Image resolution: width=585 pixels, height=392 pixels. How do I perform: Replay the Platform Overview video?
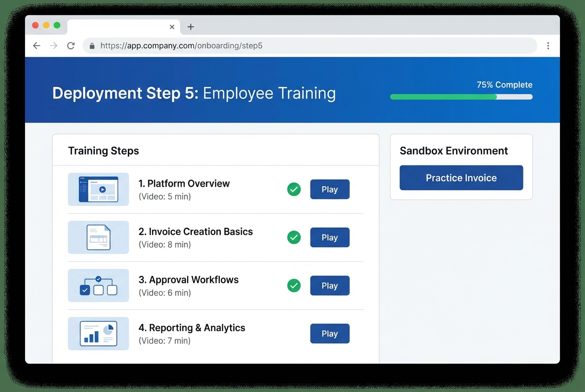pos(330,189)
